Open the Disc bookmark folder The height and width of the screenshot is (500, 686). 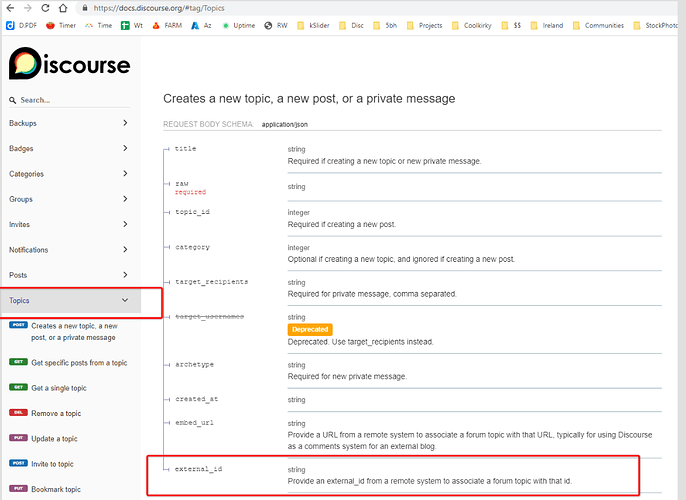point(351,25)
